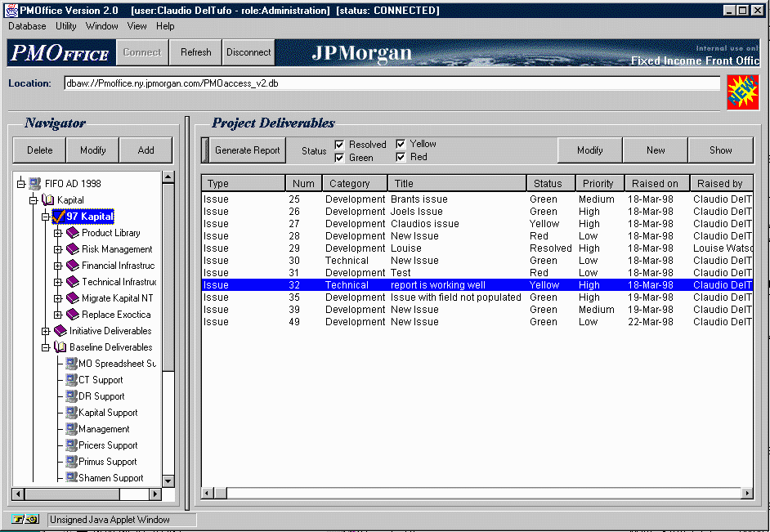This screenshot has height=532, width=770.
Task: Click the PMOffice logo banner
Action: coord(60,52)
